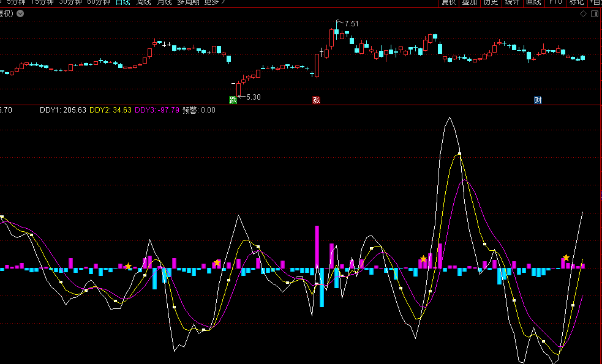Click the diamond icon at top right
Image resolution: width=602 pixels, height=364 pixels.
tap(584, 13)
